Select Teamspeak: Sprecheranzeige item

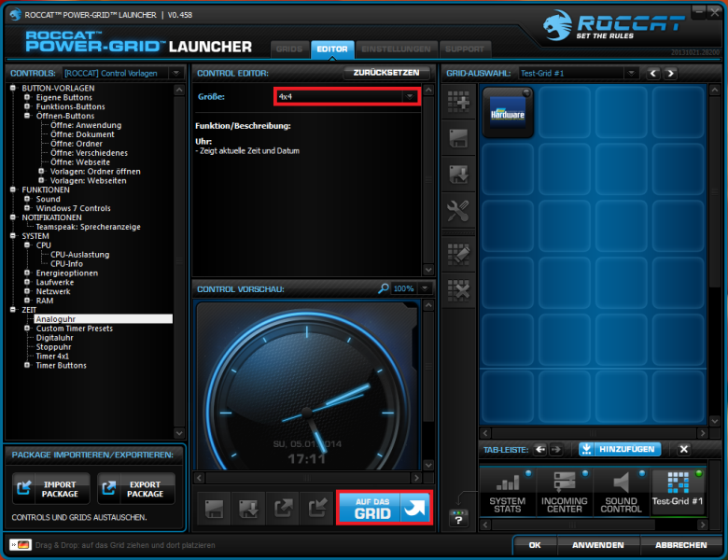pos(89,227)
